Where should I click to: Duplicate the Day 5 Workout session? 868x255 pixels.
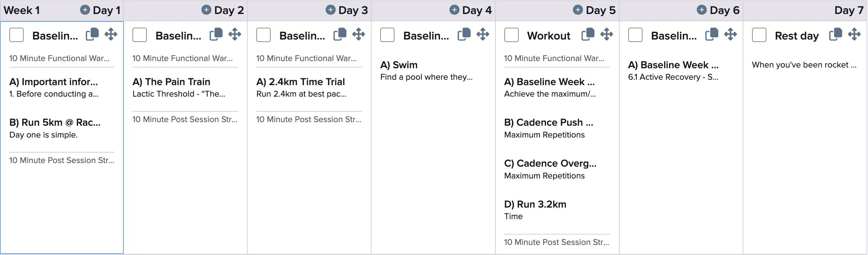(x=588, y=34)
